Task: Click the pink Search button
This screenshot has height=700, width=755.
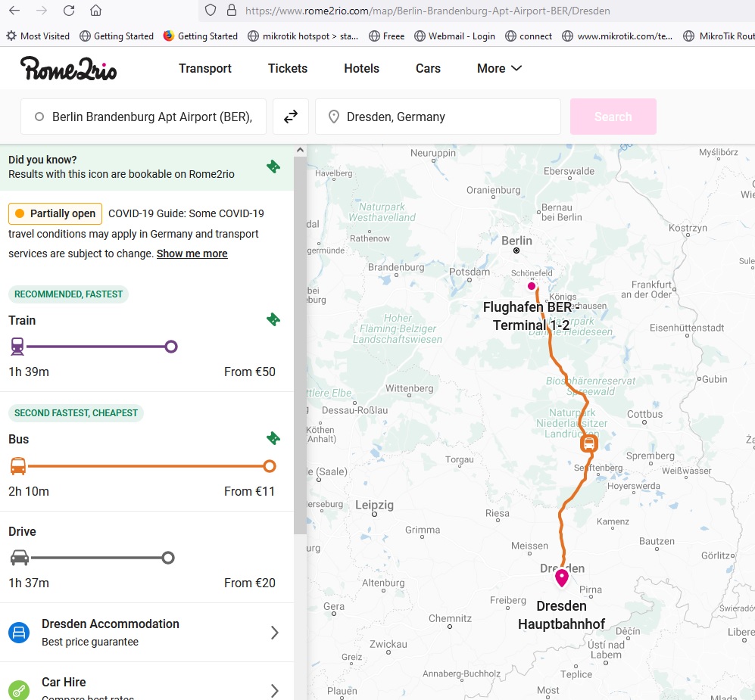Action: pyautogui.click(x=613, y=117)
